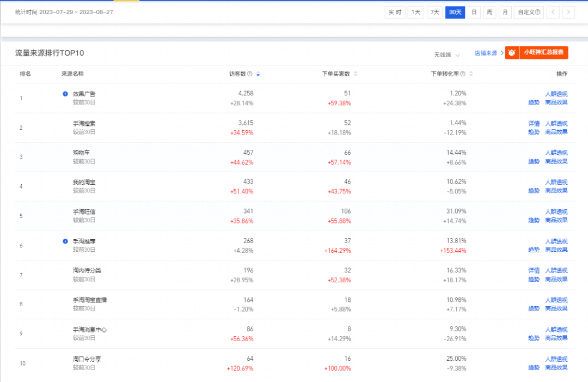Sort by 下单买家数 using sort arrows
Screen dimensions: 588x382
[x=356, y=74]
